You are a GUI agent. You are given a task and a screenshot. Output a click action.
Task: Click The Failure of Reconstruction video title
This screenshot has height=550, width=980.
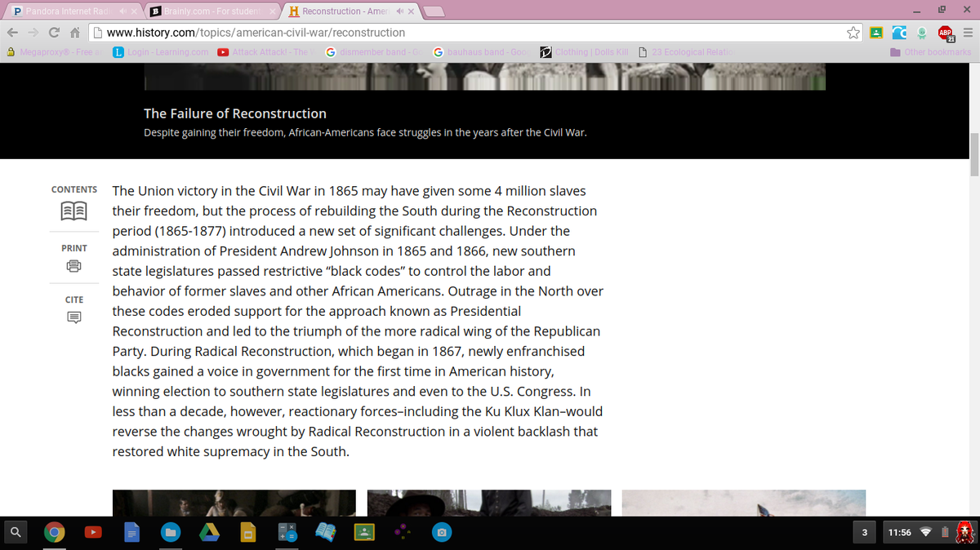[x=235, y=113]
